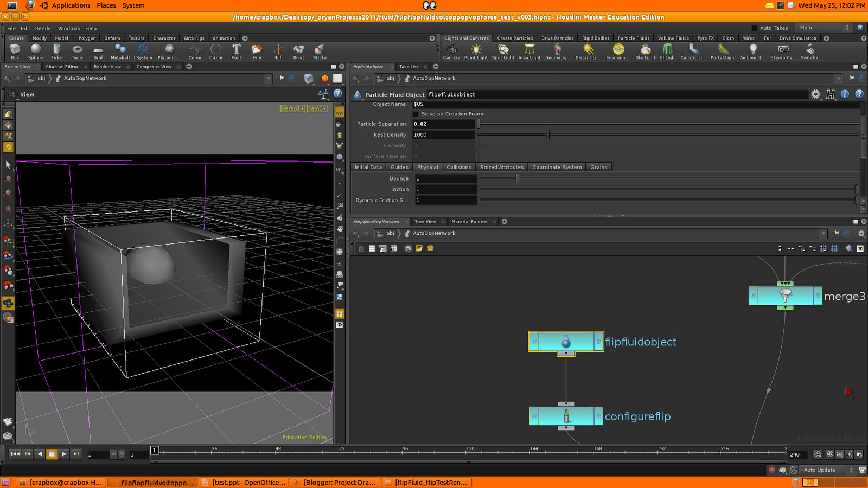Open the Particle Fluids shelf tab
The image size is (868, 488).
634,38
